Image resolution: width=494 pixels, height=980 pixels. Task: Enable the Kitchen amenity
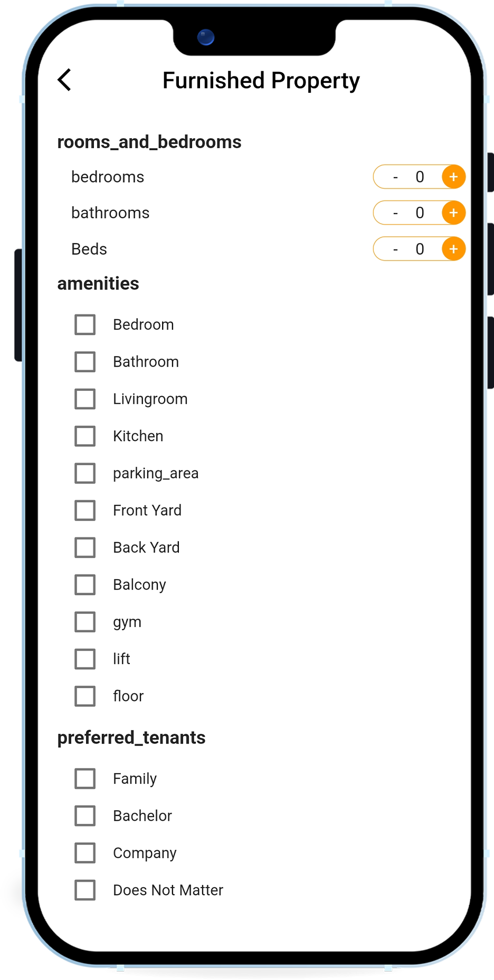(x=85, y=436)
